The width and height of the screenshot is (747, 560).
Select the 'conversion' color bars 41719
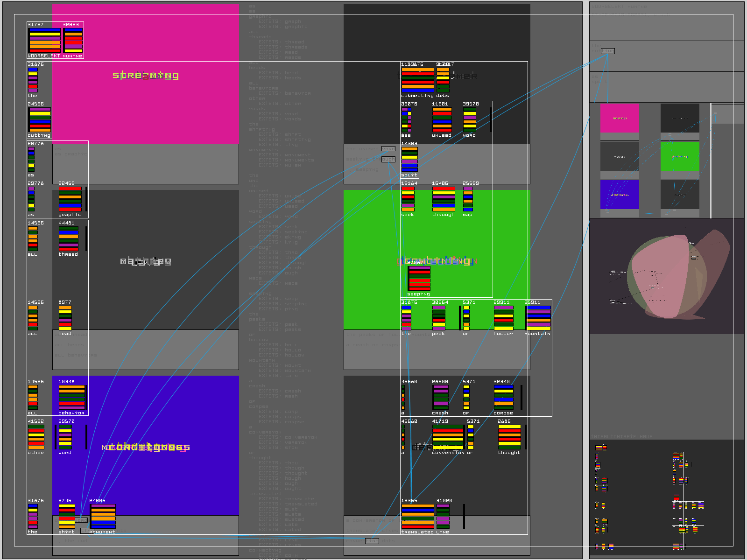tap(448, 437)
